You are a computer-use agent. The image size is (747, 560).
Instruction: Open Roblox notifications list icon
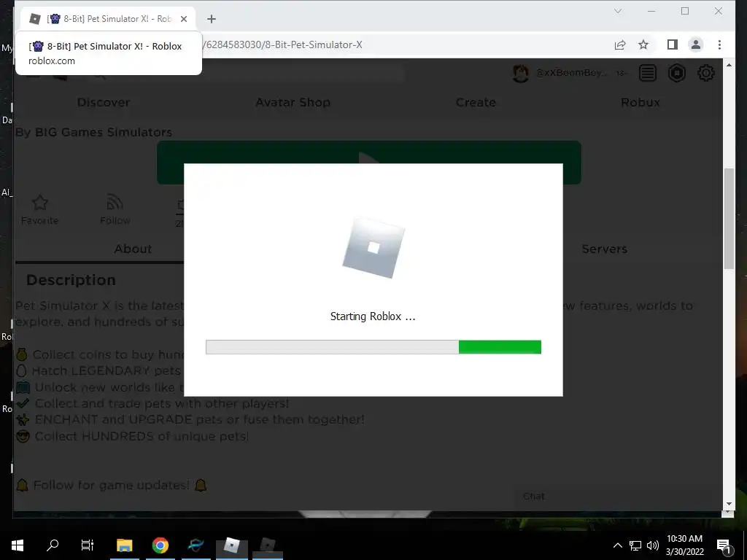(x=648, y=73)
